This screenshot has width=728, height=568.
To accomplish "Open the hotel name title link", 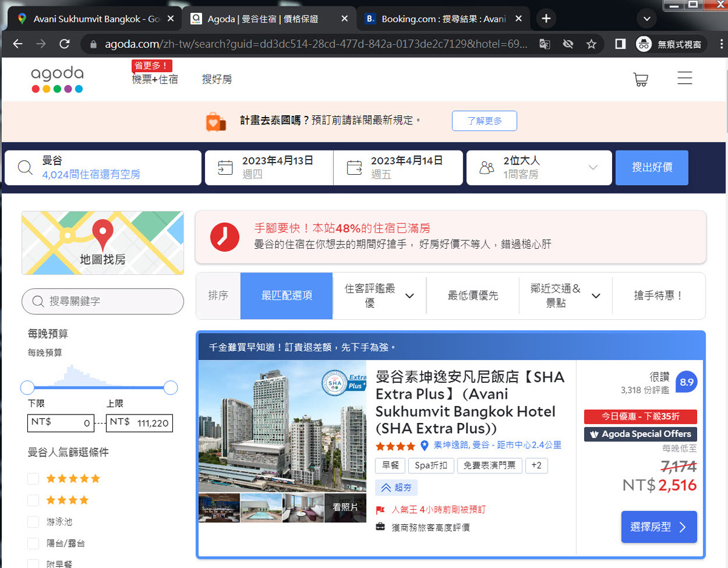I will click(470, 403).
